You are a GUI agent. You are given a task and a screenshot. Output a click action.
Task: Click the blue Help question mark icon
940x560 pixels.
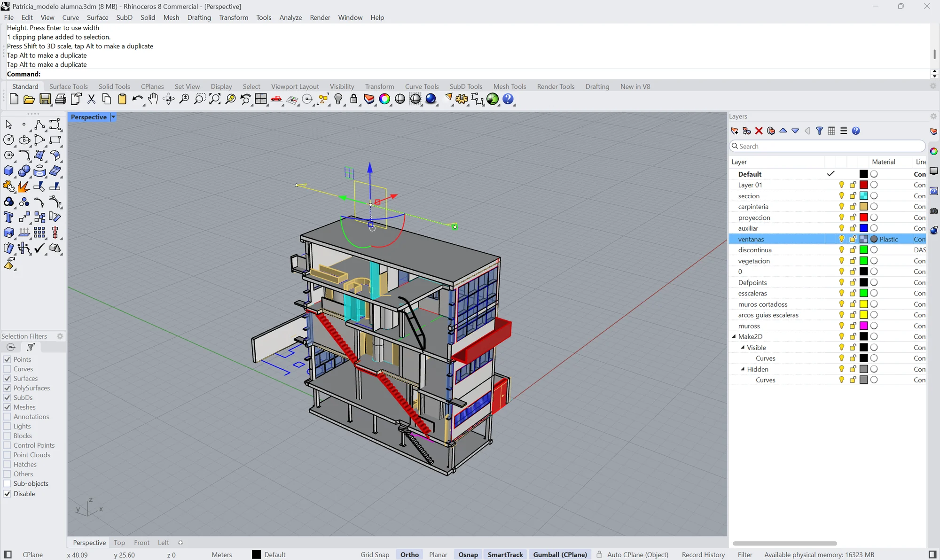(x=508, y=99)
